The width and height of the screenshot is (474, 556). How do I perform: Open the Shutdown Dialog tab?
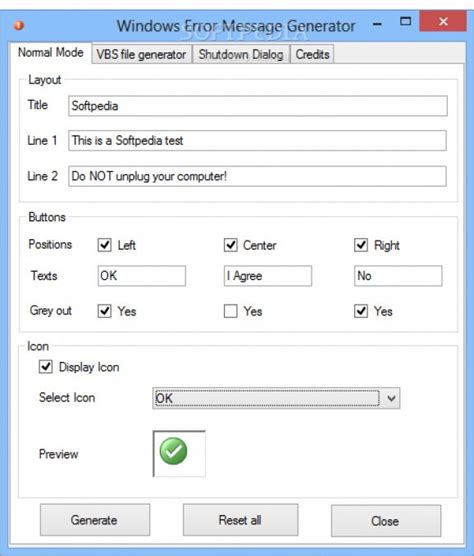point(241,55)
